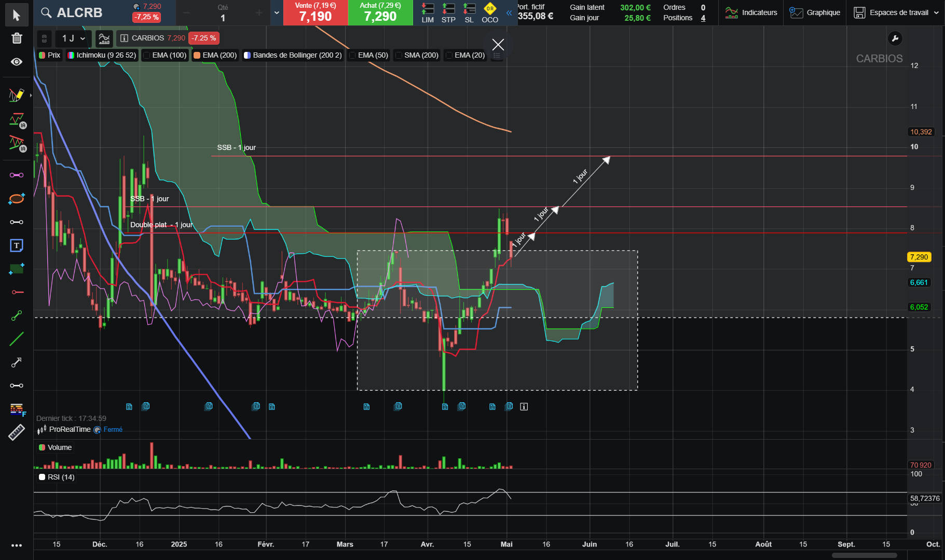The image size is (945, 560).
Task: Select the ruler measure tool
Action: [17, 432]
